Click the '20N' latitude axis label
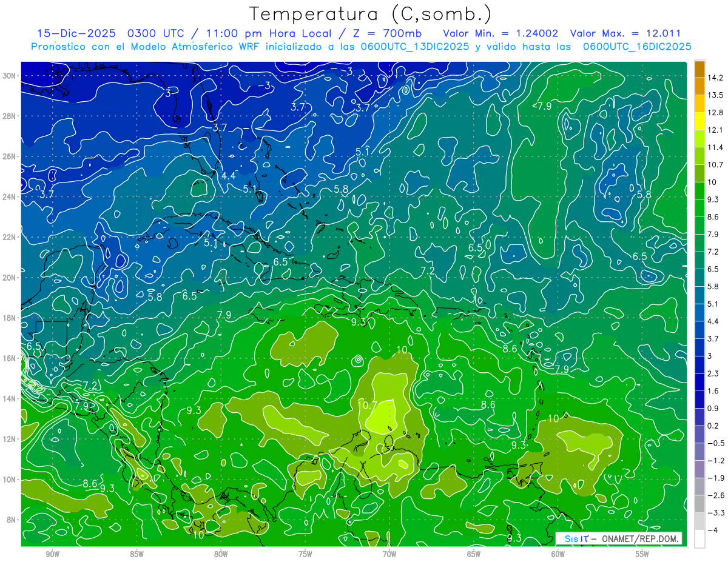The width and height of the screenshot is (728, 562). [x=10, y=278]
